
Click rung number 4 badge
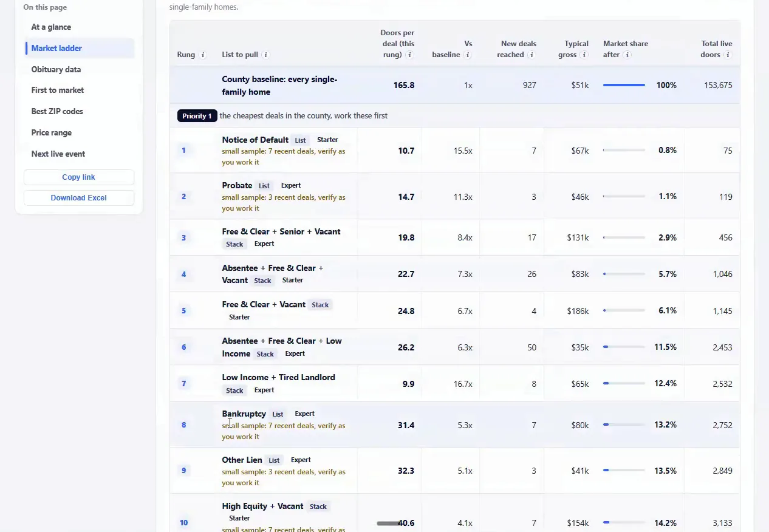click(x=183, y=275)
